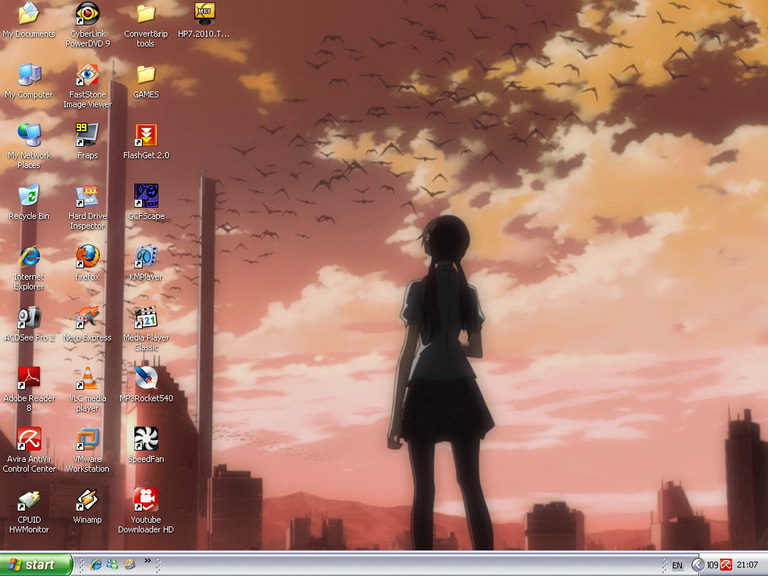The image size is (768, 576).
Task: Select the SpeedFan shortcut
Action: click(x=146, y=445)
